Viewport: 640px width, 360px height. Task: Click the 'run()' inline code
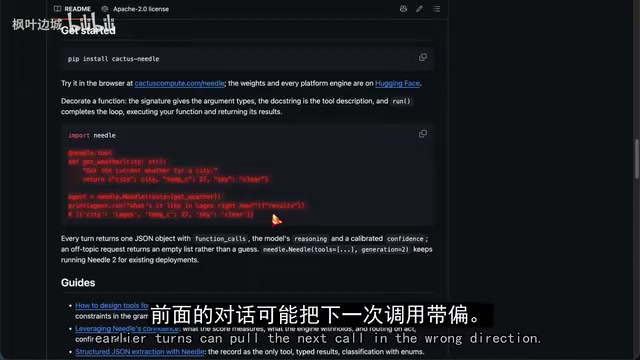tap(401, 101)
